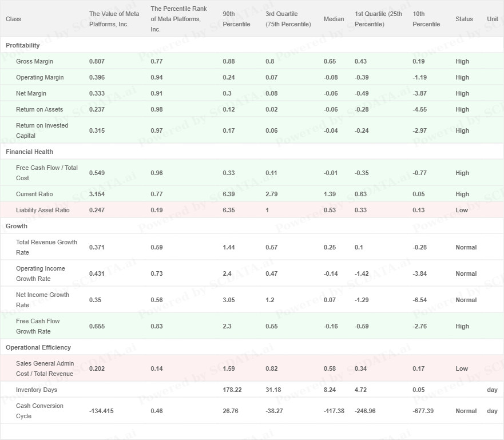The image size is (504, 440).
Task: Click the Growth section heading
Action: (x=17, y=226)
